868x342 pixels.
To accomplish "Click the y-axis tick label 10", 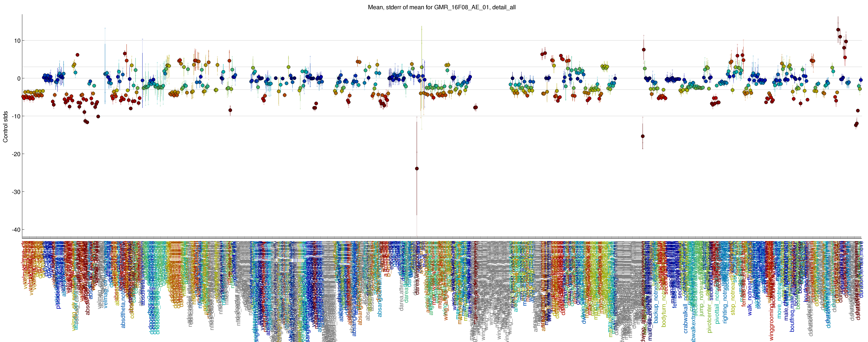I will [x=17, y=41].
